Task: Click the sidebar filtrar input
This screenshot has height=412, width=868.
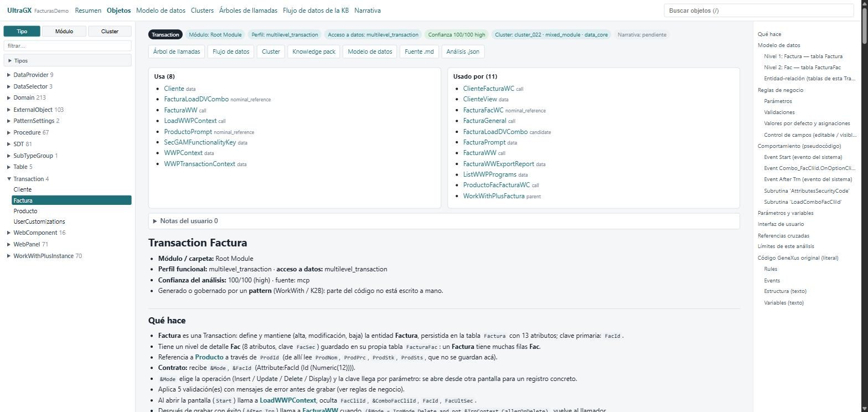Action: (x=68, y=46)
